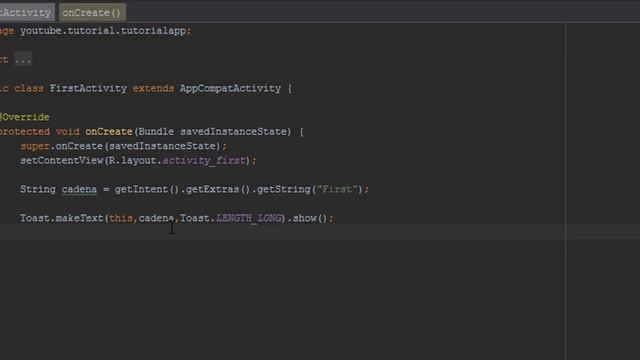Click the super keyword
The height and width of the screenshot is (360, 640).
coord(35,146)
